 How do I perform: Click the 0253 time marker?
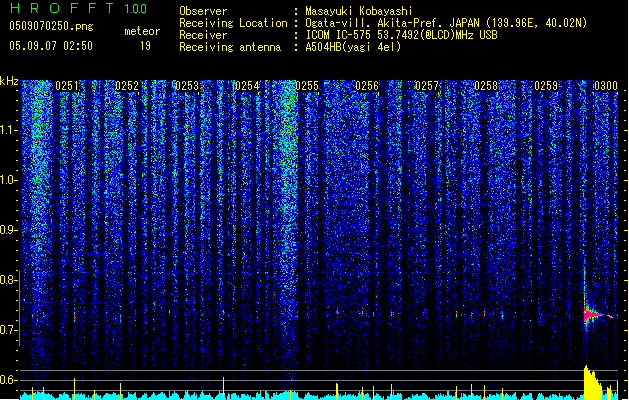pyautogui.click(x=187, y=86)
